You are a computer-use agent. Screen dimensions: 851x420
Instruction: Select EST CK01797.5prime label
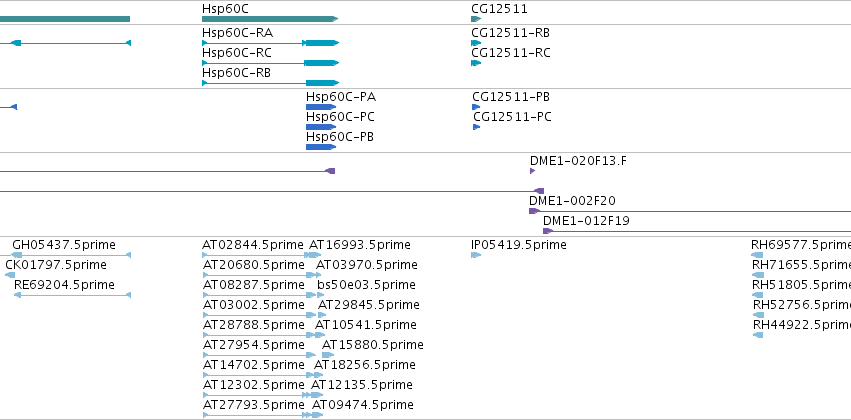[56, 265]
